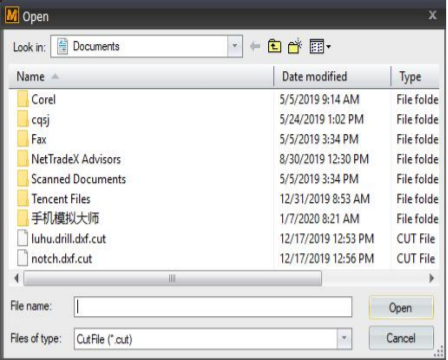Sort by the Type column header
Screen dimensions: 448x360
415,77
